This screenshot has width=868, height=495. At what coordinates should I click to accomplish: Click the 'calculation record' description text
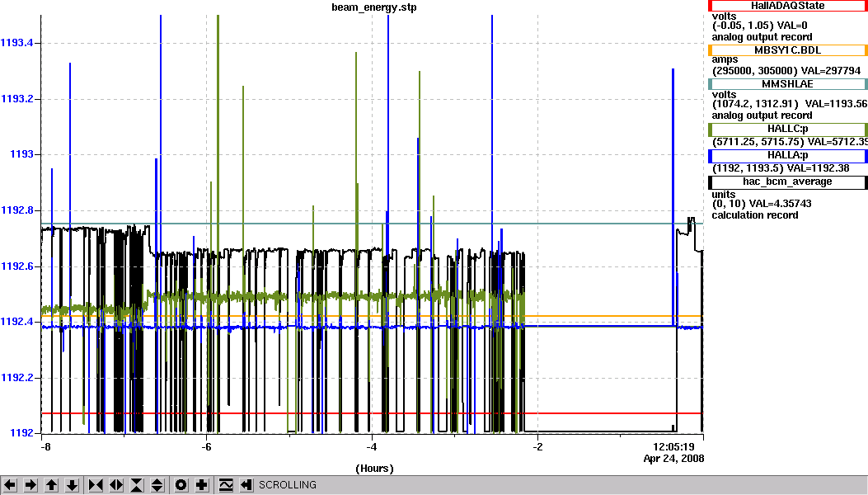[x=754, y=215]
